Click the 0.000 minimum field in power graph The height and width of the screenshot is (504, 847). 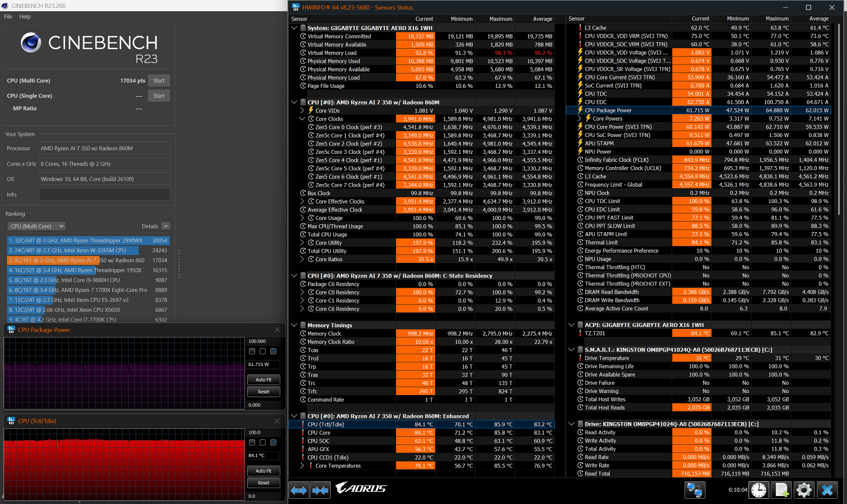tap(264, 405)
